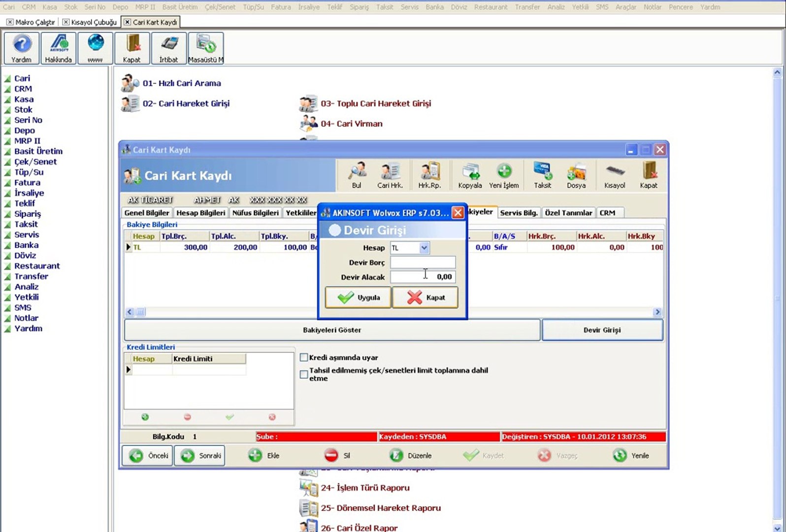This screenshot has width=786, height=532.
Task: Click Yenile to refresh the record
Action: 631,456
